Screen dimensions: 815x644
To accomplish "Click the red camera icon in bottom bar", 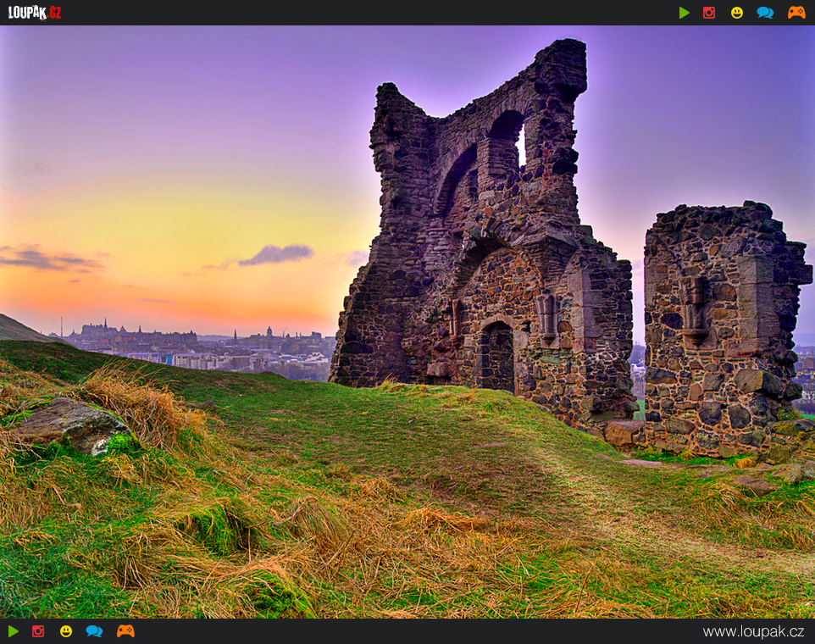I will (38, 631).
